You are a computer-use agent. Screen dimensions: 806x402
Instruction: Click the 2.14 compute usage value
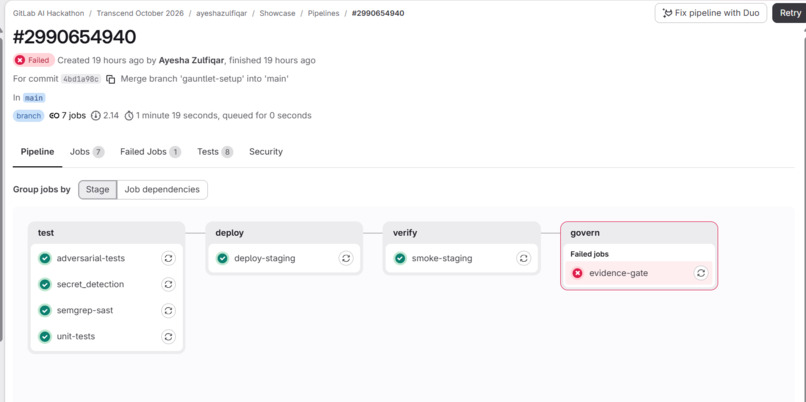[111, 116]
